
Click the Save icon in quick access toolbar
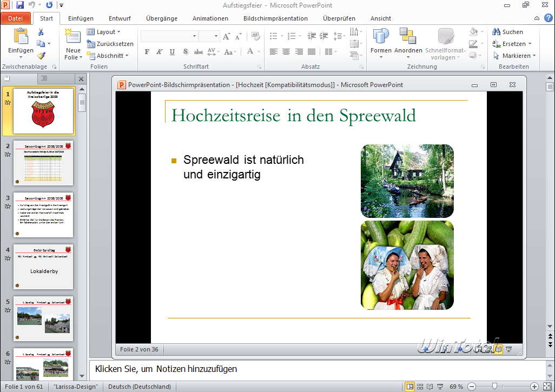click(20, 5)
